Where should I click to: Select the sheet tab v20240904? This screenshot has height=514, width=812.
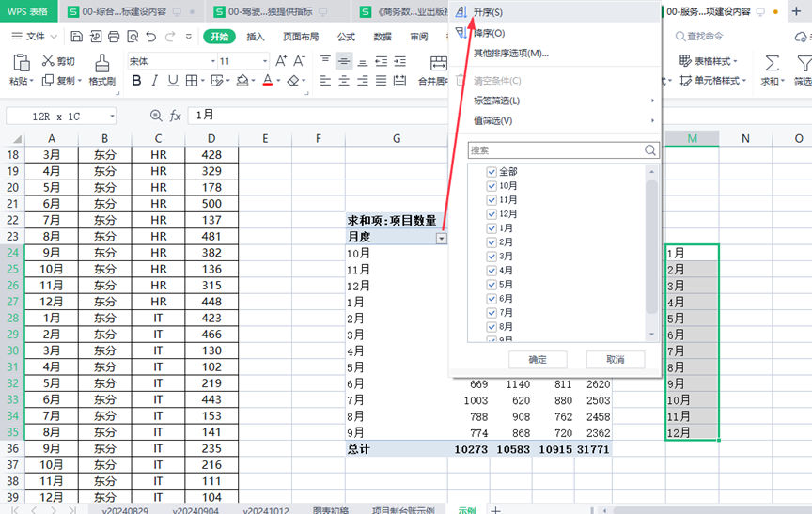[195, 510]
